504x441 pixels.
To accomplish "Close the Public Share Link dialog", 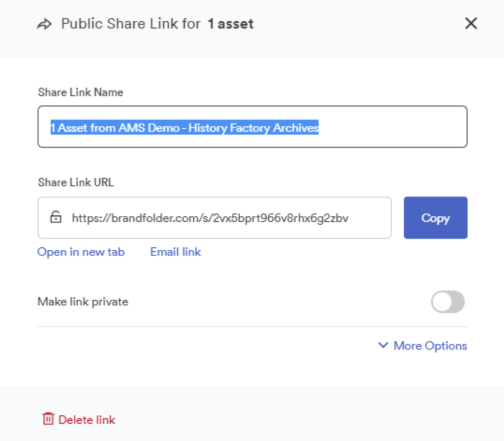I will point(471,23).
